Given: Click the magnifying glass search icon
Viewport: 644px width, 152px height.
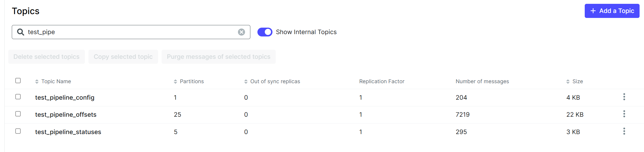Looking at the screenshot, I should point(20,32).
